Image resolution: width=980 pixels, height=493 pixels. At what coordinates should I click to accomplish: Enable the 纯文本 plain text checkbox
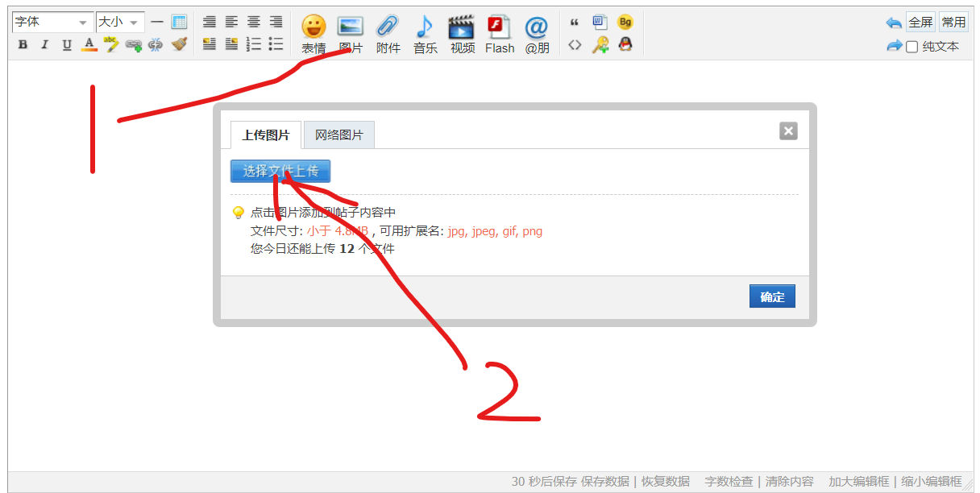[911, 47]
